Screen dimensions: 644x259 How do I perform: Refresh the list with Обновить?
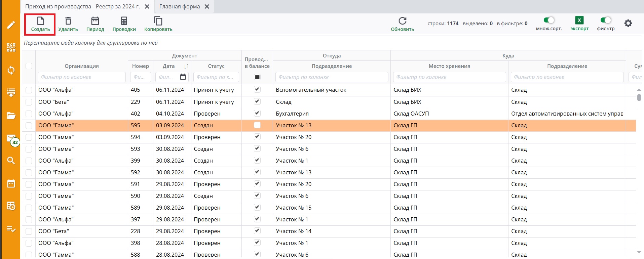coord(402,21)
